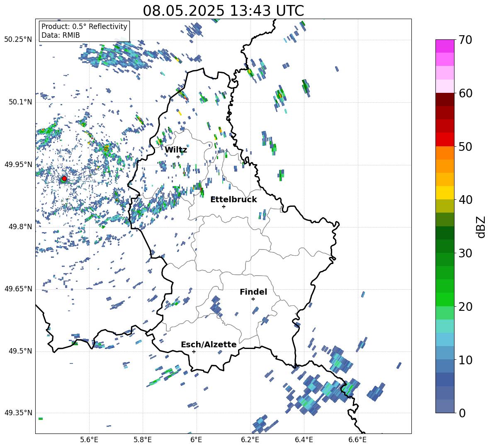Click the 6.4°E longitude label

point(304,440)
